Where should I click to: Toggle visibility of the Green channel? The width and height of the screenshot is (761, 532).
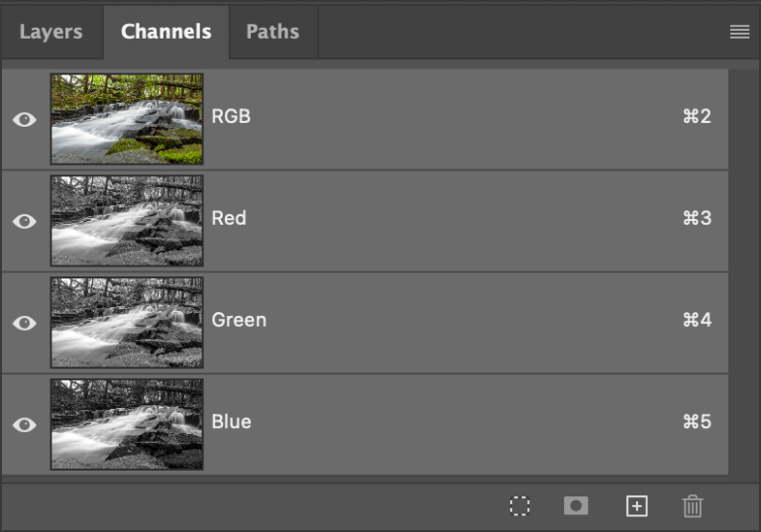25,323
